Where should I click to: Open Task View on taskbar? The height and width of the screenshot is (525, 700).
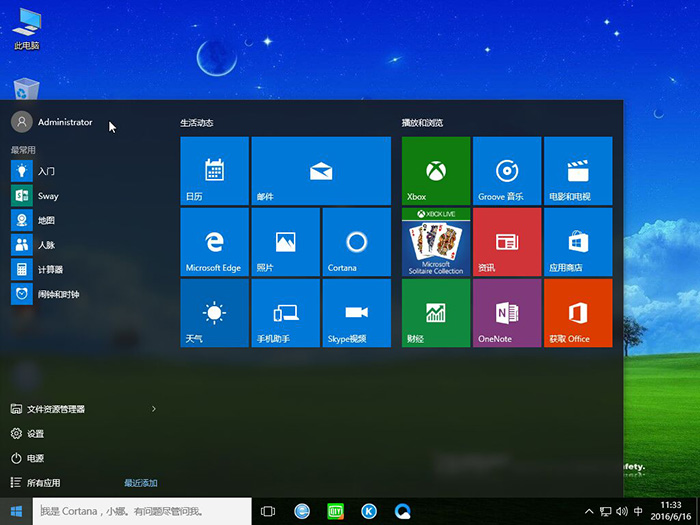tap(268, 511)
